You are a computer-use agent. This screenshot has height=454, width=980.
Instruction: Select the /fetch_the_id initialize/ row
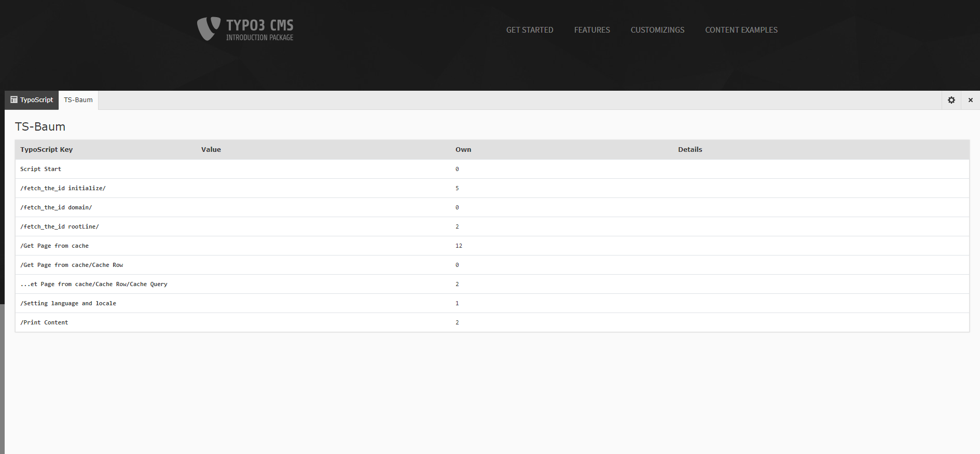(492, 188)
